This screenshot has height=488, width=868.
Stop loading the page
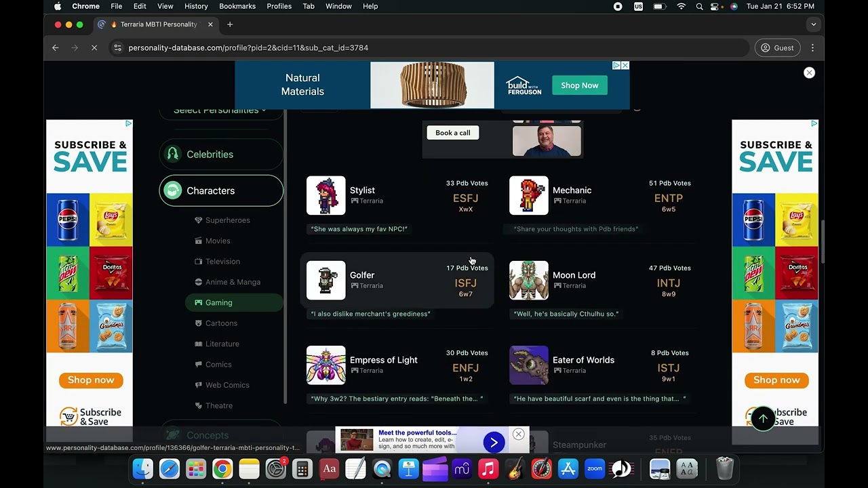tap(94, 48)
